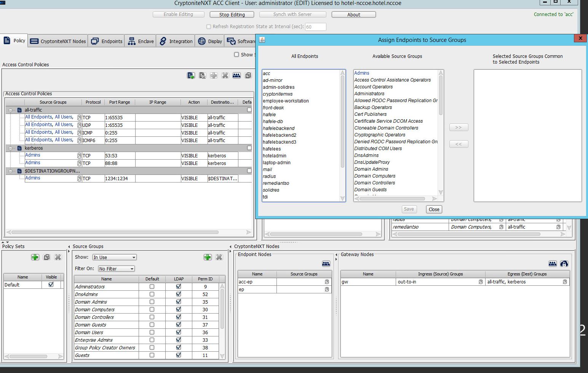588x373 pixels.
Task: Click collapse arrow left of Gateway Nodes panel
Action: (336, 255)
